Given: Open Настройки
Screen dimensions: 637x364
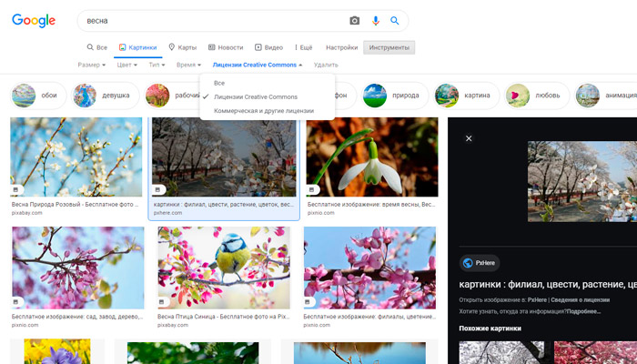Looking at the screenshot, I should tap(341, 47).
